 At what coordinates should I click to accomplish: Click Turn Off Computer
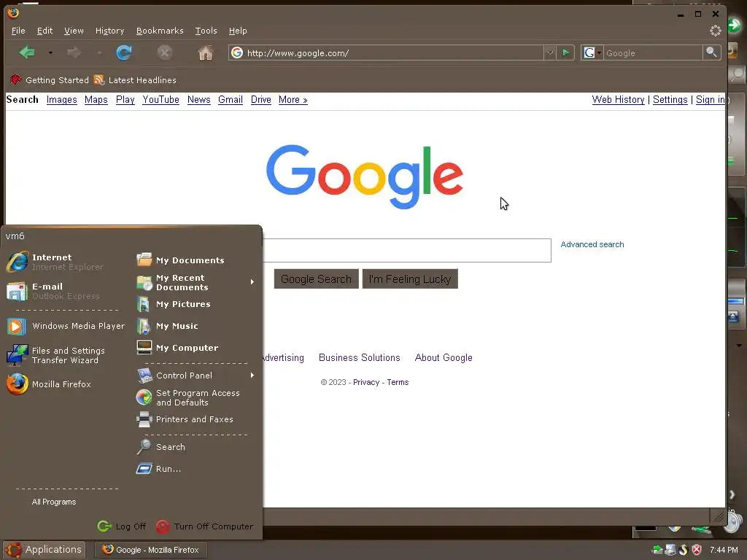pos(205,526)
